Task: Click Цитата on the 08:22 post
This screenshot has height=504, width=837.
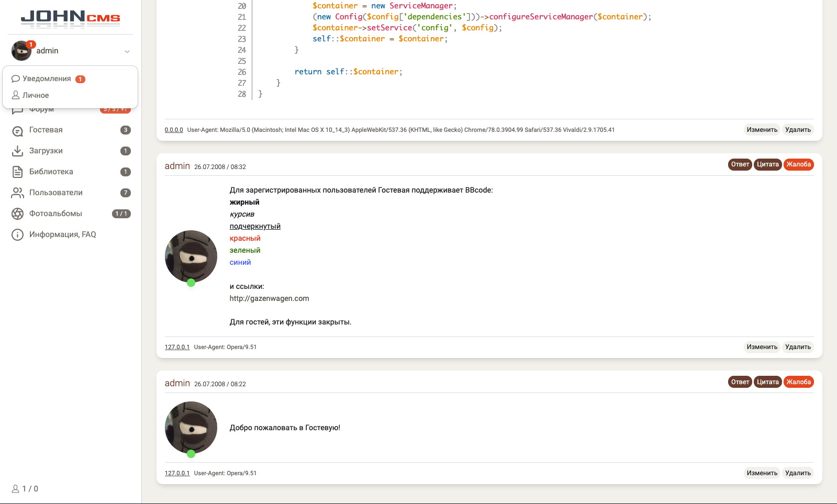Action: pyautogui.click(x=767, y=382)
